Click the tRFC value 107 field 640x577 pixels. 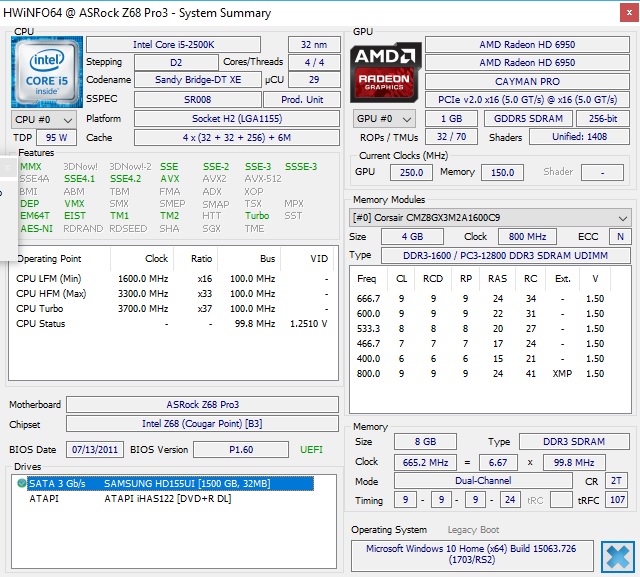pyautogui.click(x=617, y=499)
